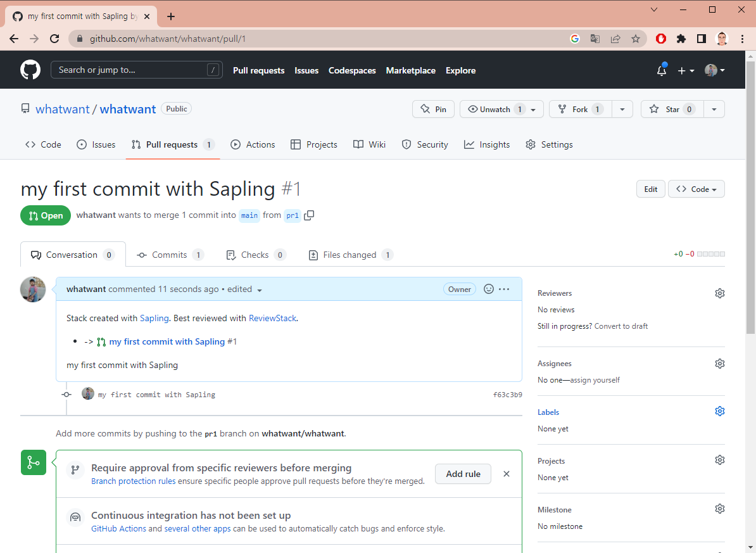
Task: Click the assign yourself link
Action: (x=595, y=380)
